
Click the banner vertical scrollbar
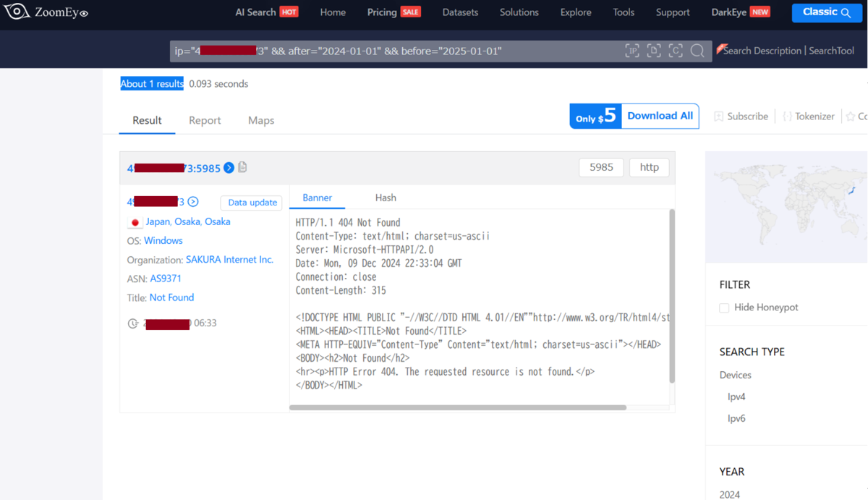(672, 296)
